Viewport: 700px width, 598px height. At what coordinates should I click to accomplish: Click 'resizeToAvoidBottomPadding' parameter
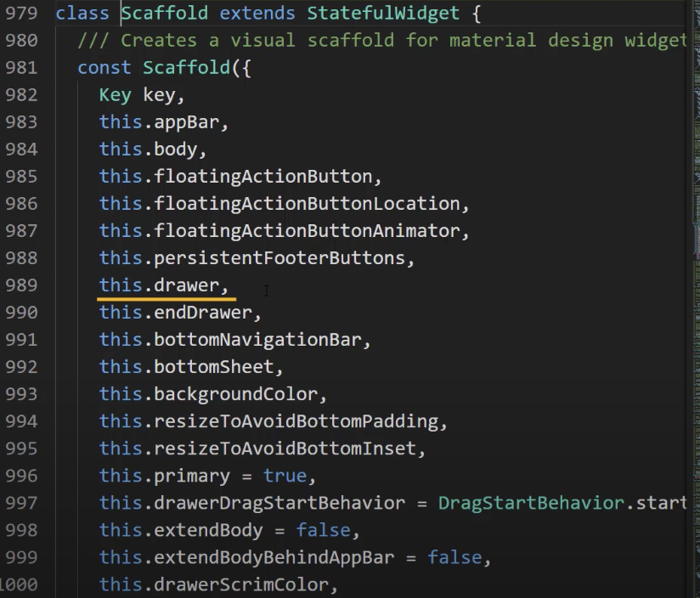click(296, 421)
